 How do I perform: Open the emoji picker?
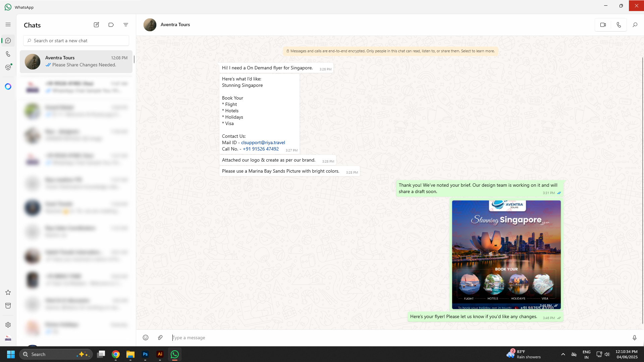[146, 338]
